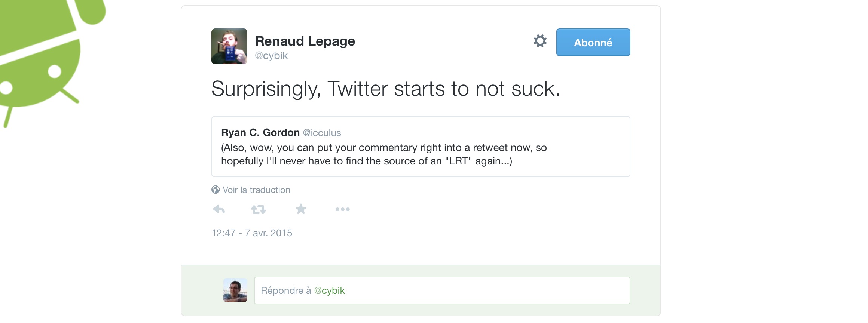Select the @icculus handle
Viewport: 868px width, 323px height.
pyautogui.click(x=323, y=132)
